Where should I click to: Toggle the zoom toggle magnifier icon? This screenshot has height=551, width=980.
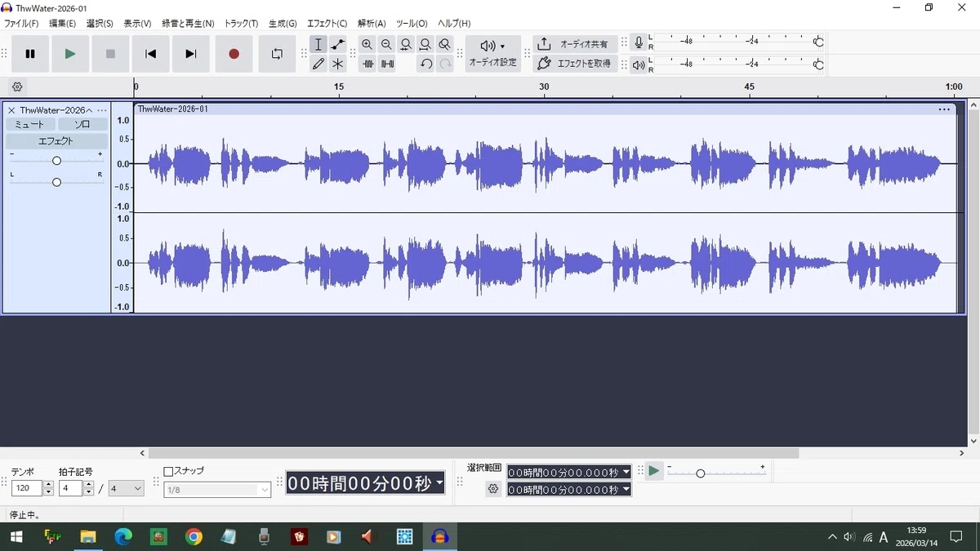tap(444, 44)
